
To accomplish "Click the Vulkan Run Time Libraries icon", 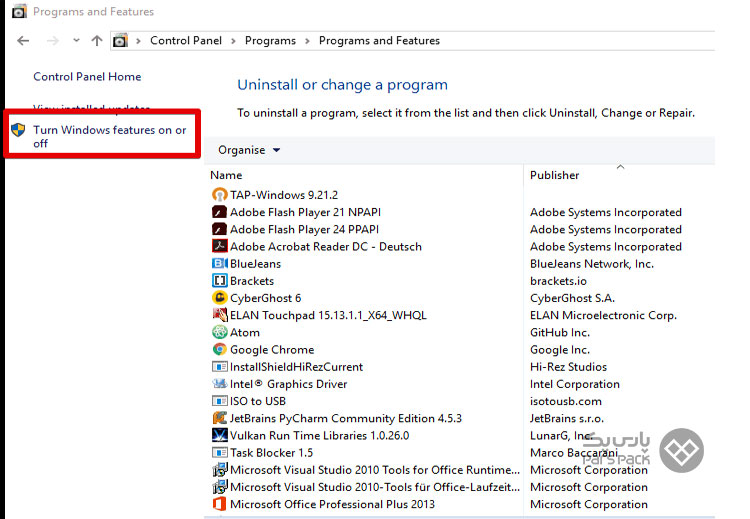I will click(x=219, y=435).
